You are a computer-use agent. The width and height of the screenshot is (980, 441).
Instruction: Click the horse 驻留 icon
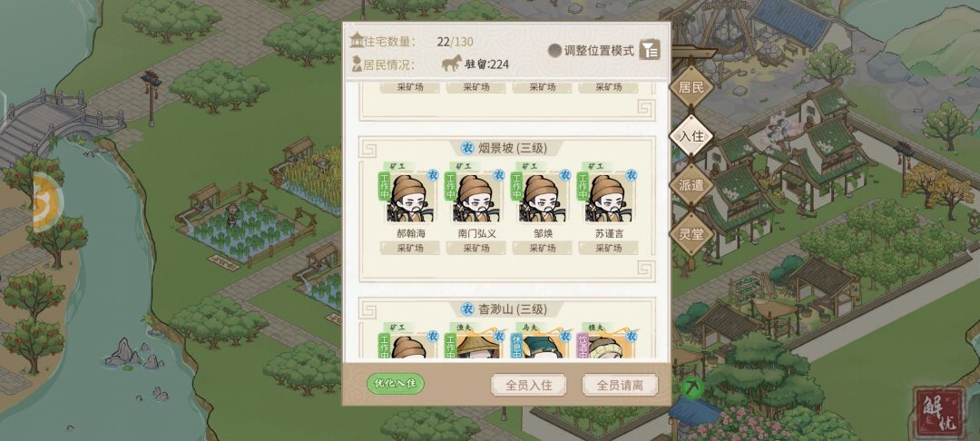[452, 64]
